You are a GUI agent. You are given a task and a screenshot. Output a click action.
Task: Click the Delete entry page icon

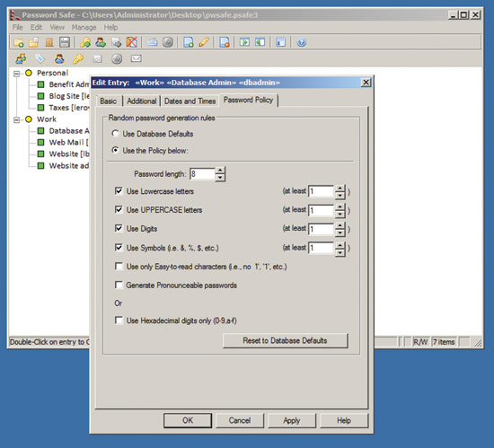[225, 42]
